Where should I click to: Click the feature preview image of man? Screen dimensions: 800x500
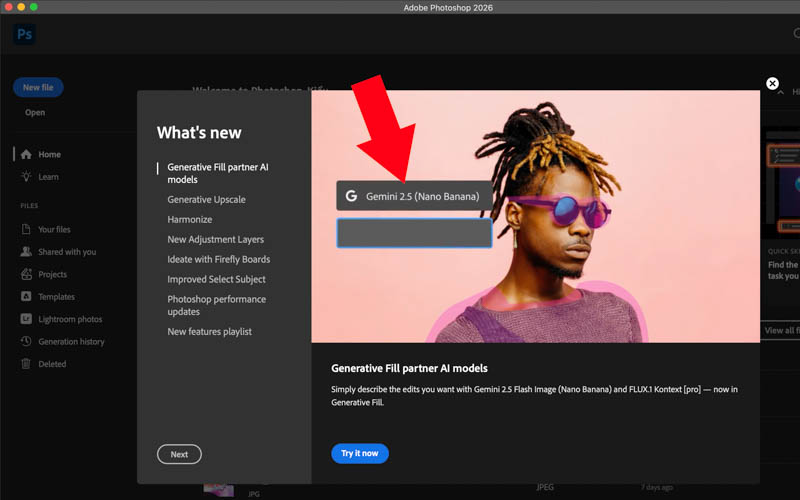[535, 216]
